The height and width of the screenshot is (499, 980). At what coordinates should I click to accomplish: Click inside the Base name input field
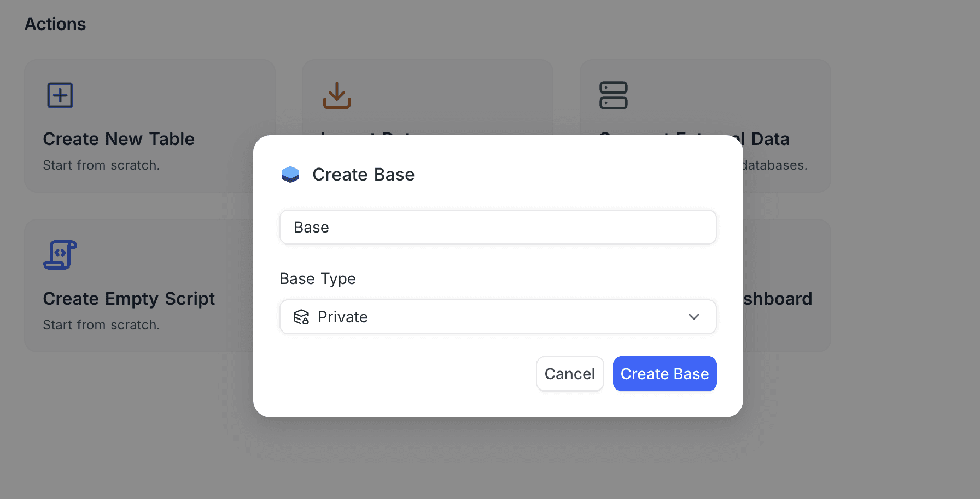click(498, 227)
